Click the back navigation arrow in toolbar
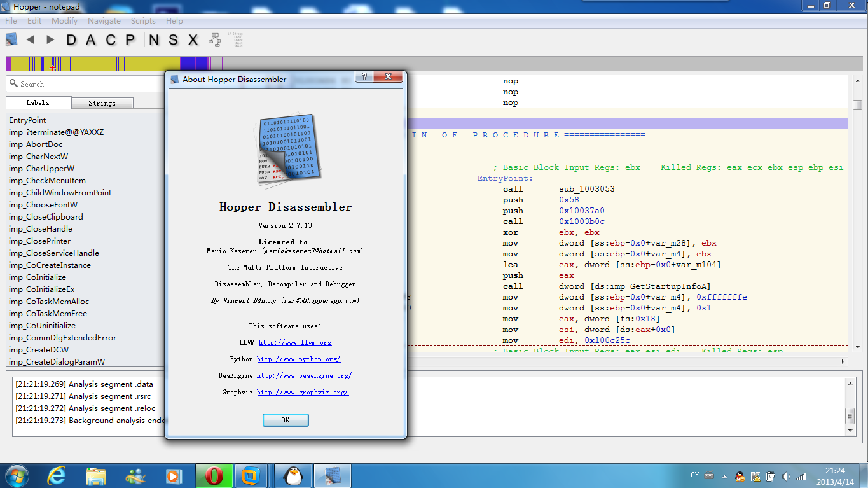 point(31,40)
